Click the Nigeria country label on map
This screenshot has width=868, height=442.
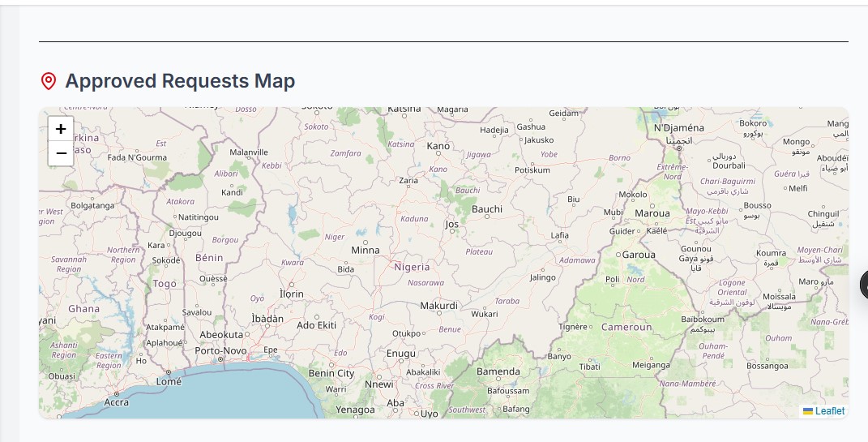click(x=412, y=267)
